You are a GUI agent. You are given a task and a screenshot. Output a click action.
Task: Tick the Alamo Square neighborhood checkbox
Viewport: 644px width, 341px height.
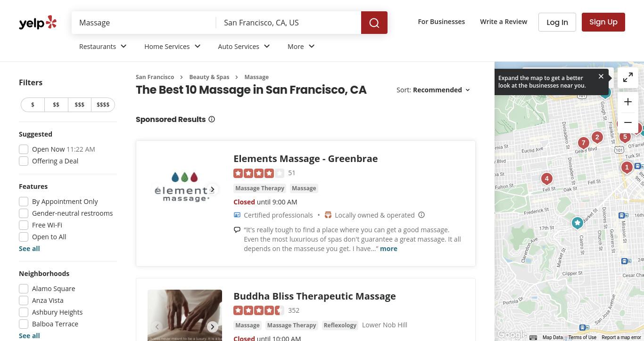click(24, 289)
